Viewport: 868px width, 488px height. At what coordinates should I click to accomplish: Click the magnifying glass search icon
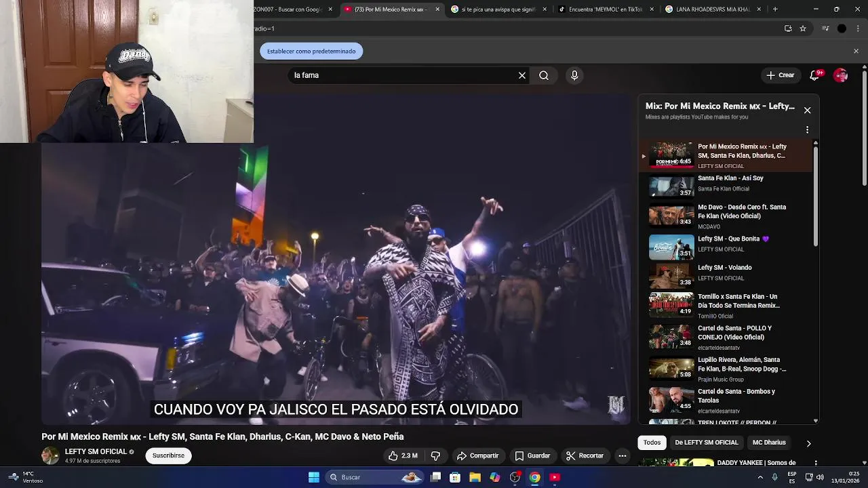point(544,75)
